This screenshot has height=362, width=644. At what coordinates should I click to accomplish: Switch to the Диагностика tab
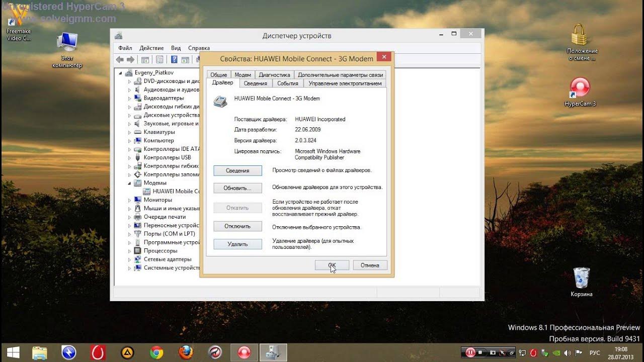pos(274,75)
